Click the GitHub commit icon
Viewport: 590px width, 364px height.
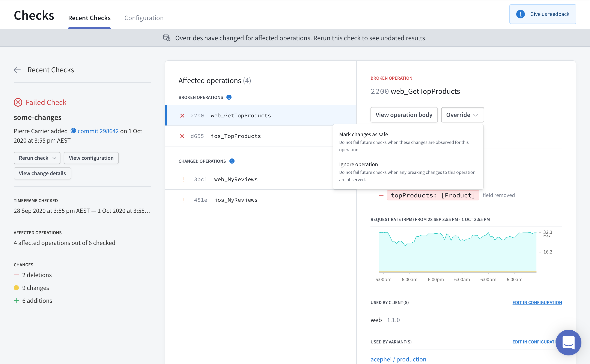point(73,131)
